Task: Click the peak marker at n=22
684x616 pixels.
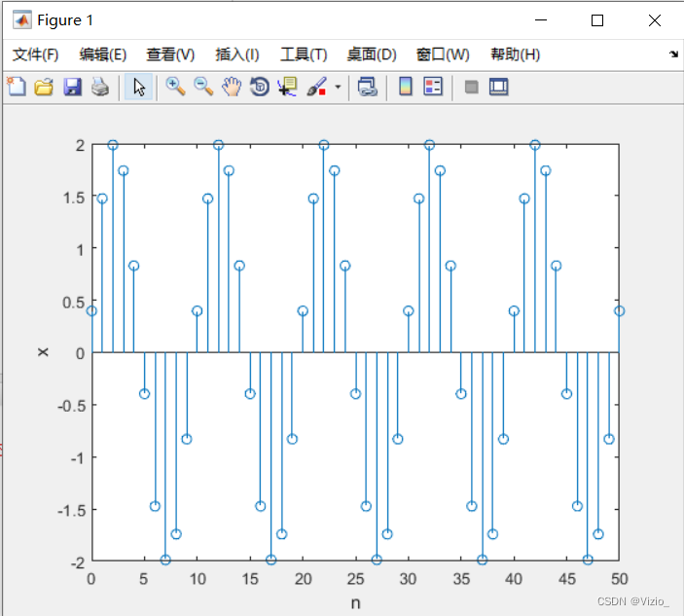Action: tap(324, 145)
